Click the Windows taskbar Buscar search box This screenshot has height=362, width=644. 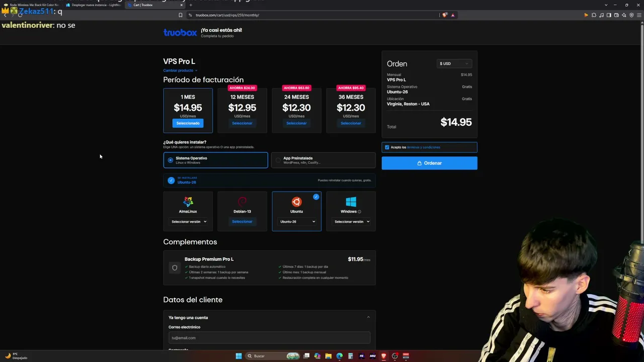[272, 356]
